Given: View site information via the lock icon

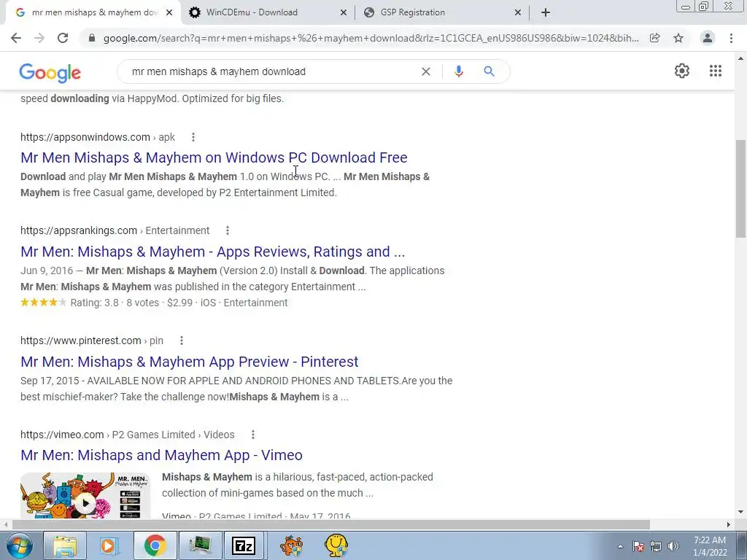Looking at the screenshot, I should click(92, 38).
